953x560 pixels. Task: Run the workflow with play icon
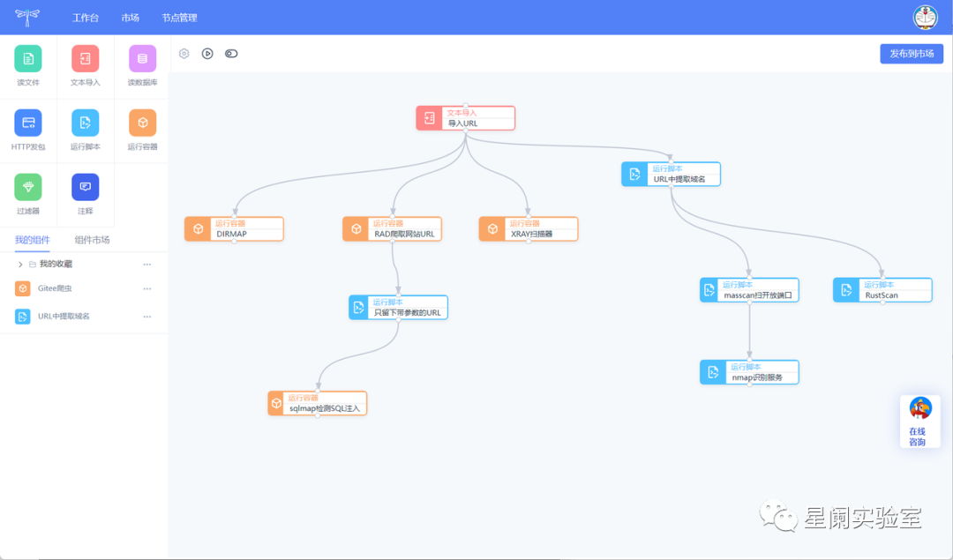(x=207, y=54)
